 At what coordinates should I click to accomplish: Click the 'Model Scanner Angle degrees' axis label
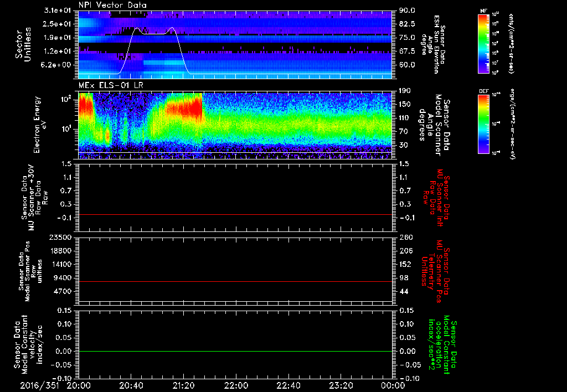coord(434,125)
